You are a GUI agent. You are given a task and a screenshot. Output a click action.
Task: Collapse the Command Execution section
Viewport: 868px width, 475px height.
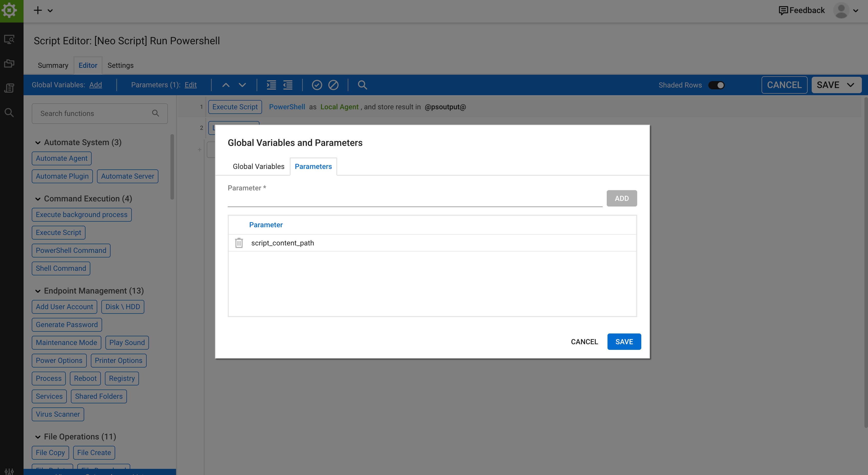[38, 199]
